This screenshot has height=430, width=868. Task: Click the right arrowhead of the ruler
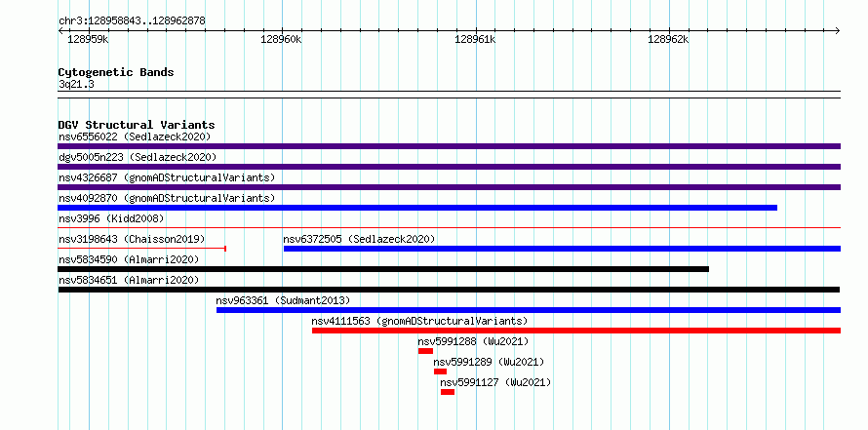point(838,30)
